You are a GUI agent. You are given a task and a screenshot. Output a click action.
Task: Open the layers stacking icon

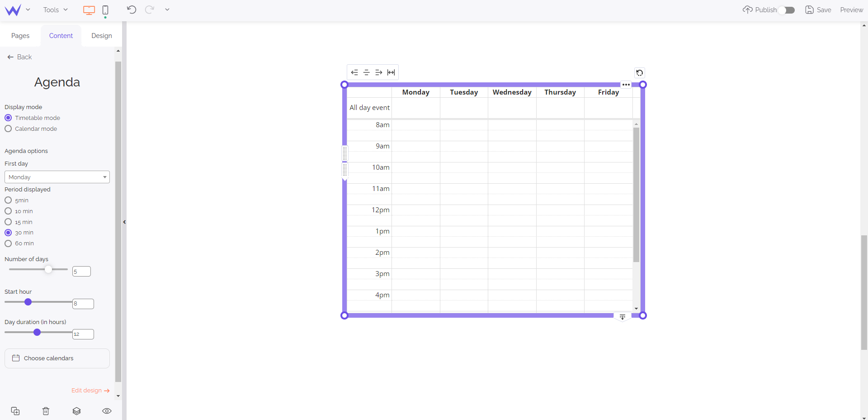[x=76, y=411]
